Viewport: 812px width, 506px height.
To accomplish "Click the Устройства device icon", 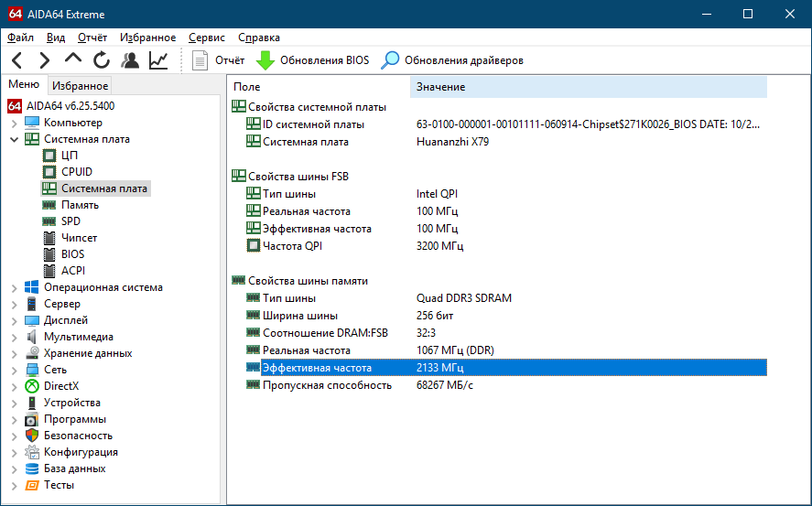I will 32,403.
